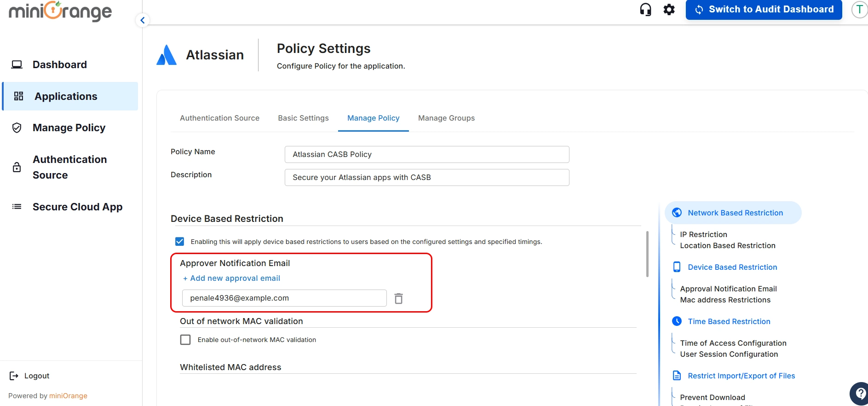Switch to the Basic Settings tab
The height and width of the screenshot is (406, 868).
[303, 118]
